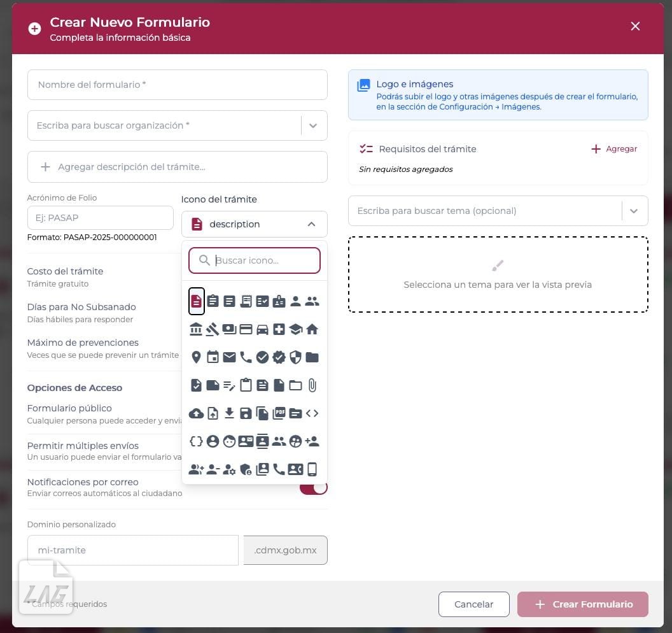Select the angle brackets code icon

point(312,413)
